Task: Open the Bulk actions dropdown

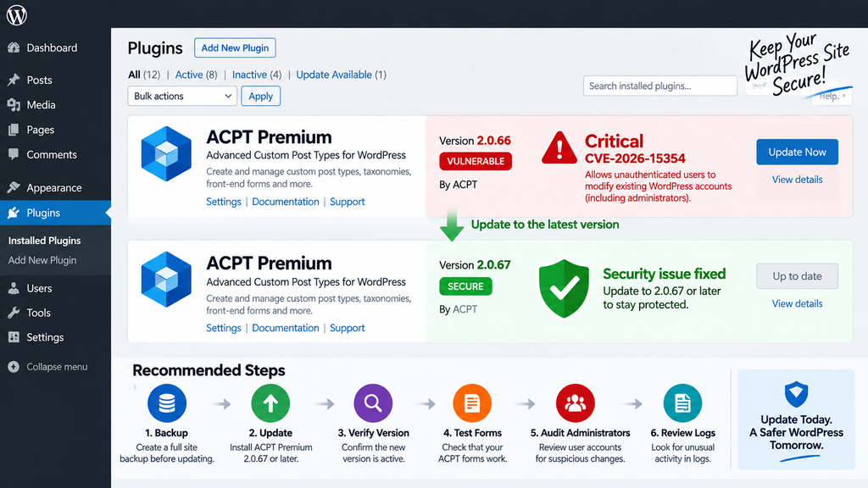Action: (182, 97)
